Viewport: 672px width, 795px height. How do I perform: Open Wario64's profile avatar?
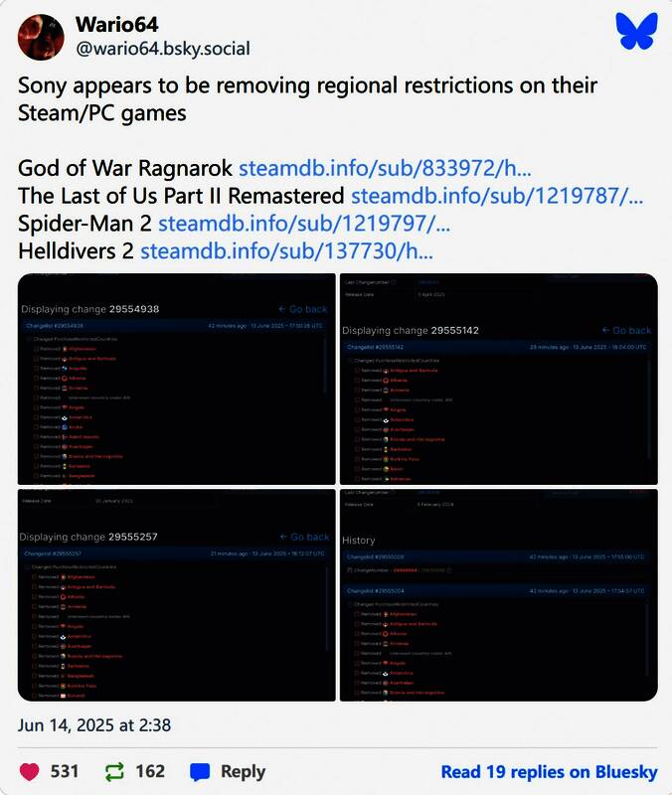41,37
